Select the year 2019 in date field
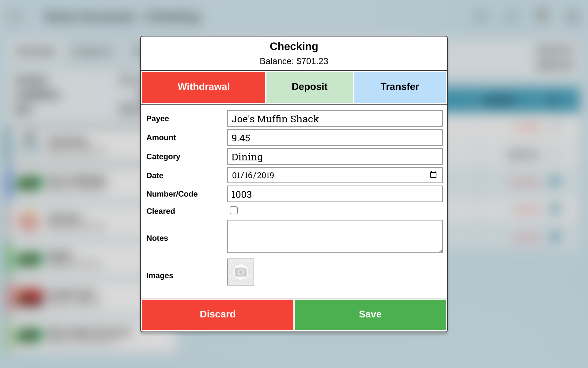This screenshot has height=368, width=588. 265,175
